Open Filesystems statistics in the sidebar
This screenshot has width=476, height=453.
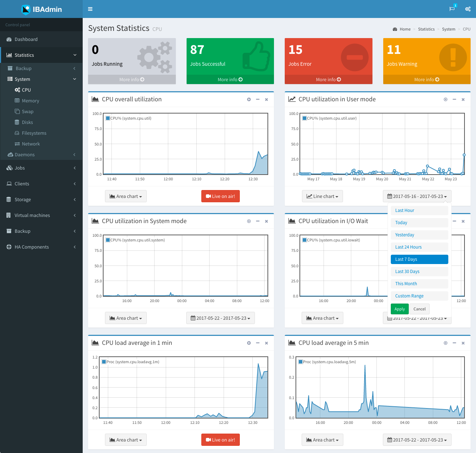point(41,133)
